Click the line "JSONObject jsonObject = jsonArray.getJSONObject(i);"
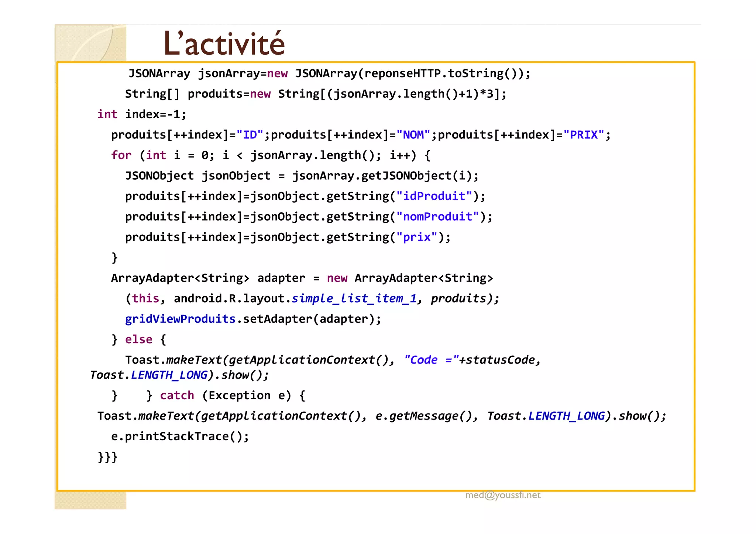This screenshot has height=534, width=756. pyautogui.click(x=302, y=176)
